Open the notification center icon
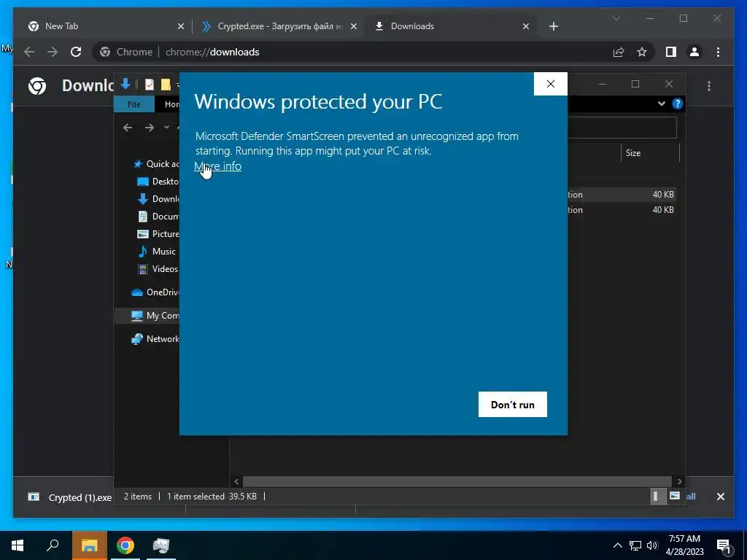 724,546
